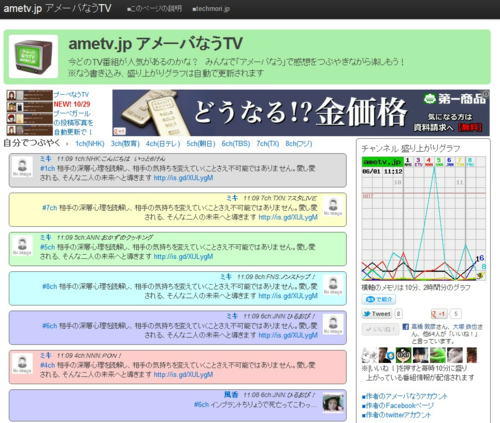Open user name 風香 in the last post
Screen dimensions: 500x423
pos(231,395)
